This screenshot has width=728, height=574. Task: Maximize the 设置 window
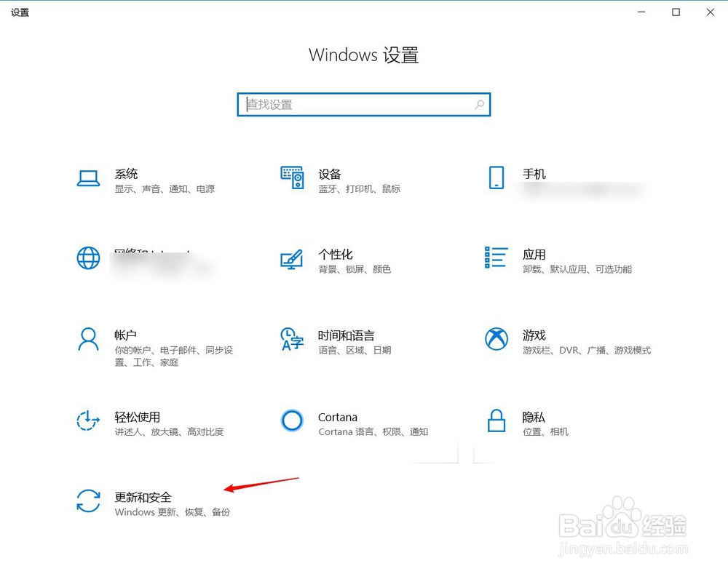tap(676, 12)
